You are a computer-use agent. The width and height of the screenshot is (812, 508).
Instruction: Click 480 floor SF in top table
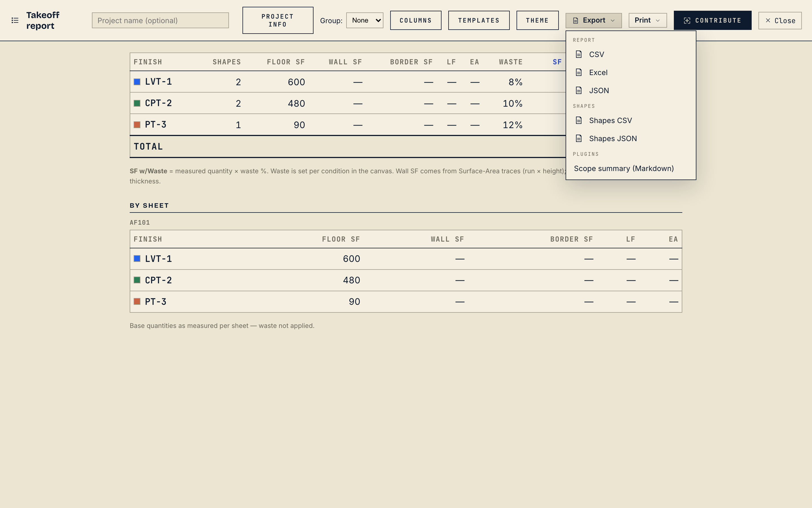click(x=296, y=104)
